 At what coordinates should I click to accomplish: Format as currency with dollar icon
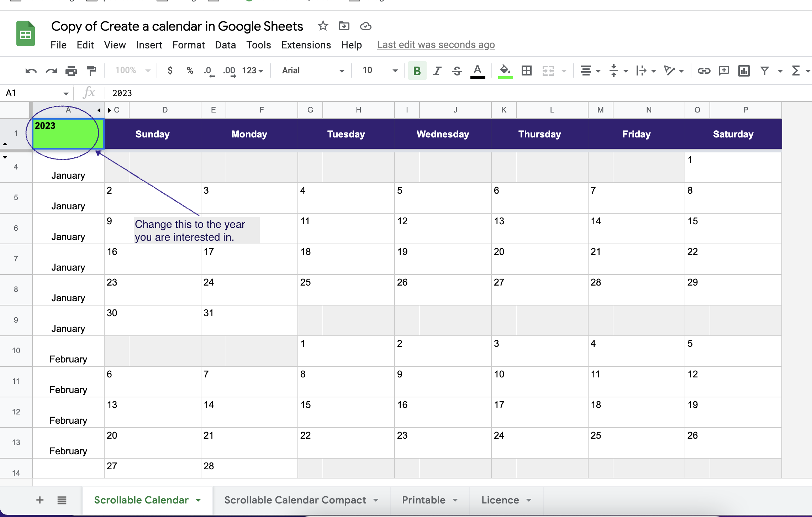pos(170,70)
